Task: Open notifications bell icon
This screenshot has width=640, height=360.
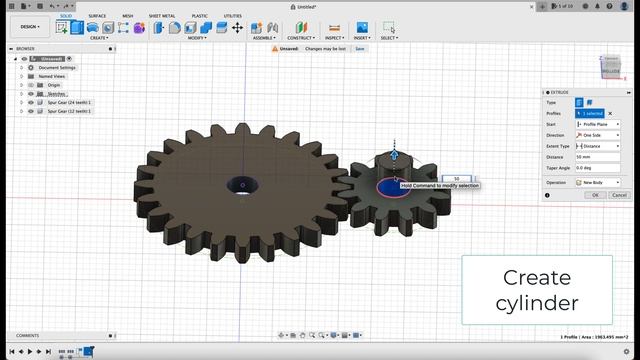Action: (597, 6)
